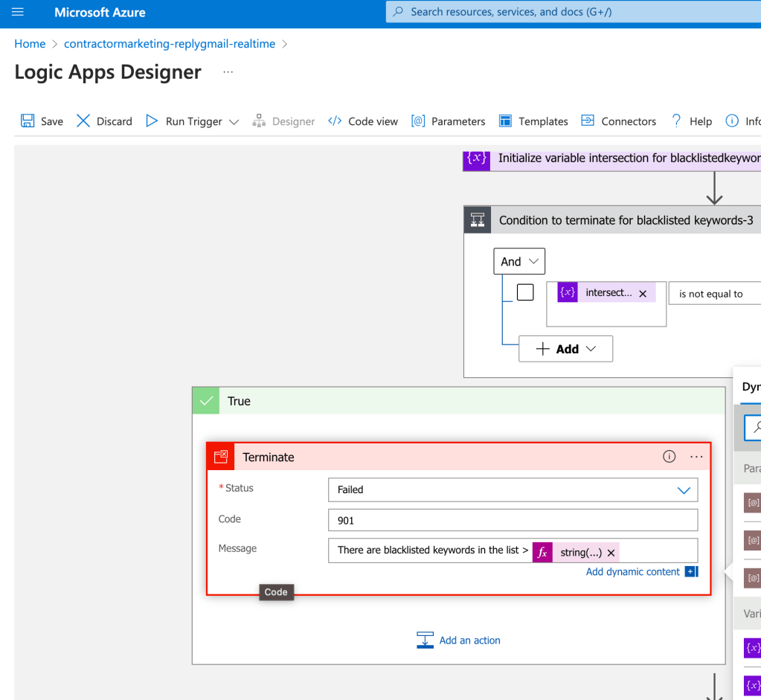Open the Terminate action ellipsis menu
The width and height of the screenshot is (761, 700).
[x=696, y=456]
